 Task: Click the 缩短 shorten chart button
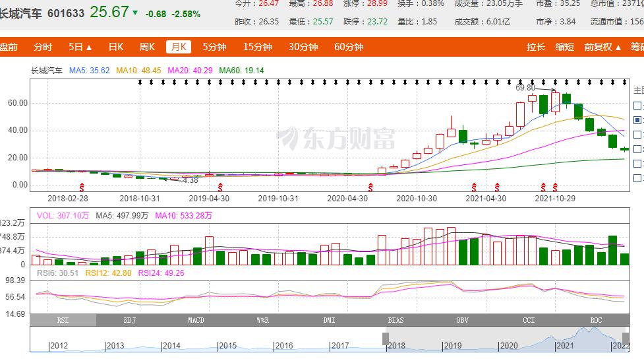pyautogui.click(x=565, y=47)
